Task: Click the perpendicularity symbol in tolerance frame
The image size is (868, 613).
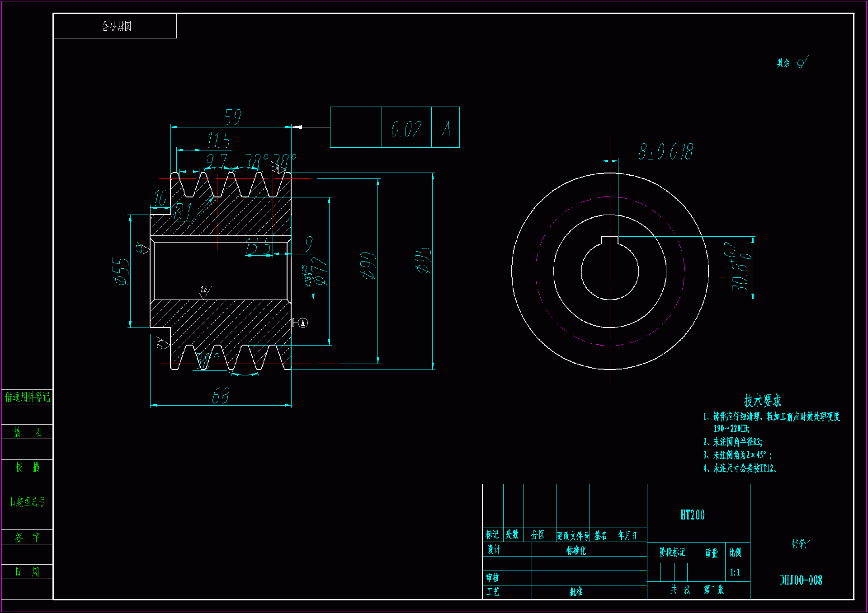Action: (x=356, y=127)
